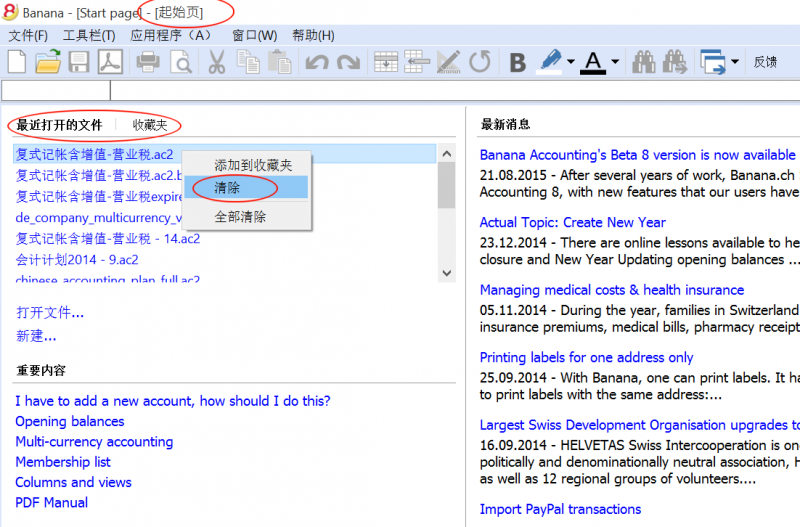The image size is (800, 527).
Task: Click the check accounting pencil-ruler icon
Action: click(449, 62)
